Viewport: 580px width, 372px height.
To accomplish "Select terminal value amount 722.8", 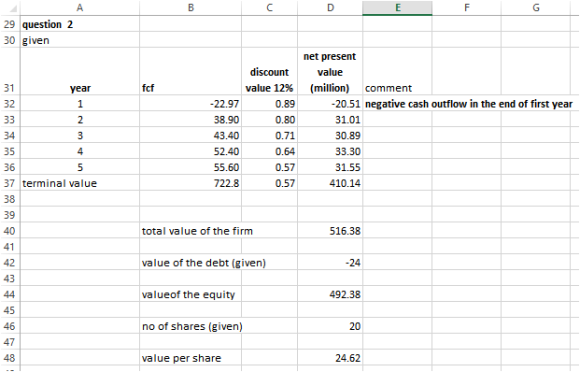I will tap(190, 183).
